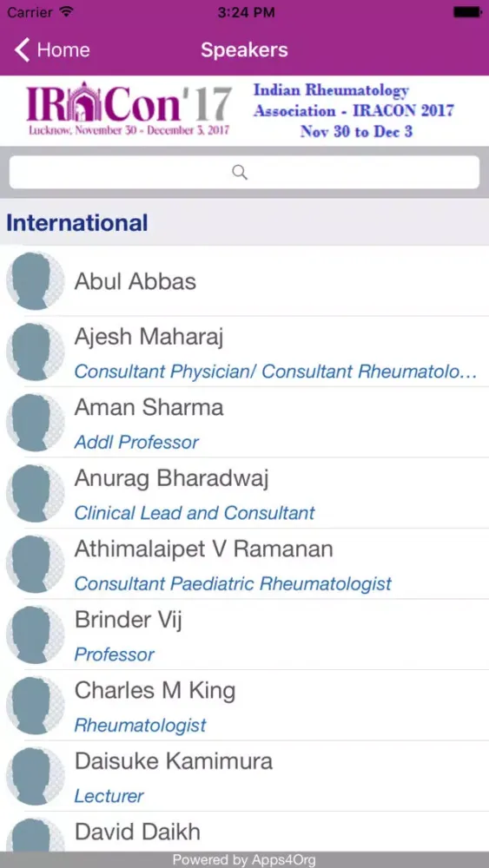Tap the back chevron beside Home
The height and width of the screenshot is (868, 489).
point(23,49)
